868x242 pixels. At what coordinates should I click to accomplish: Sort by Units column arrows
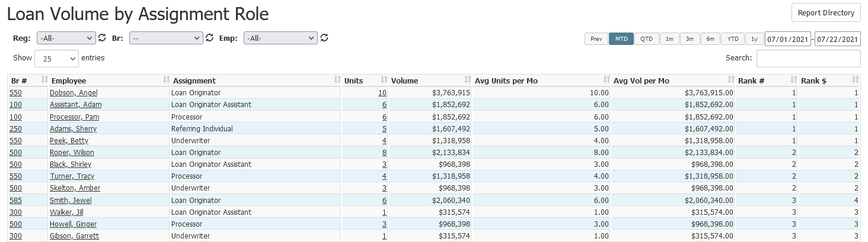[x=384, y=80]
